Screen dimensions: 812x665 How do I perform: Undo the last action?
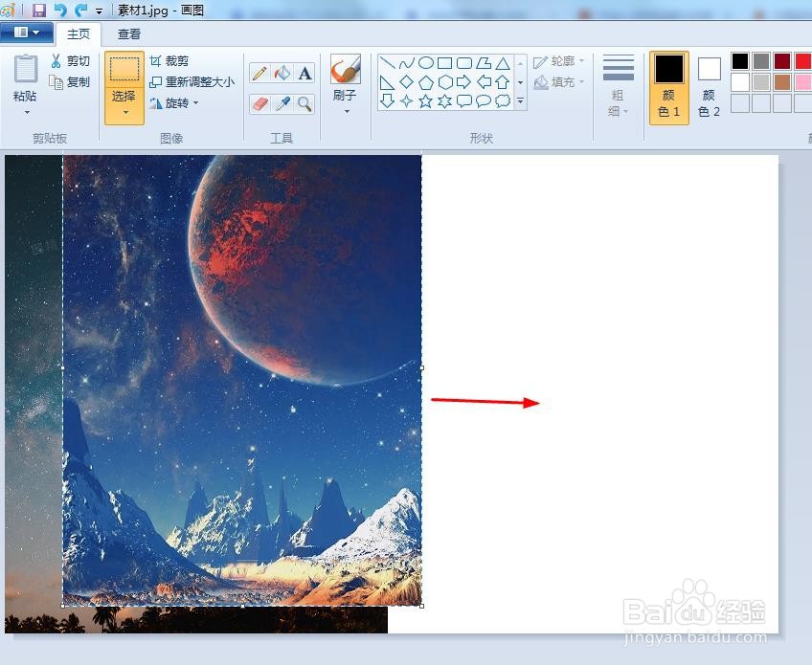click(60, 10)
